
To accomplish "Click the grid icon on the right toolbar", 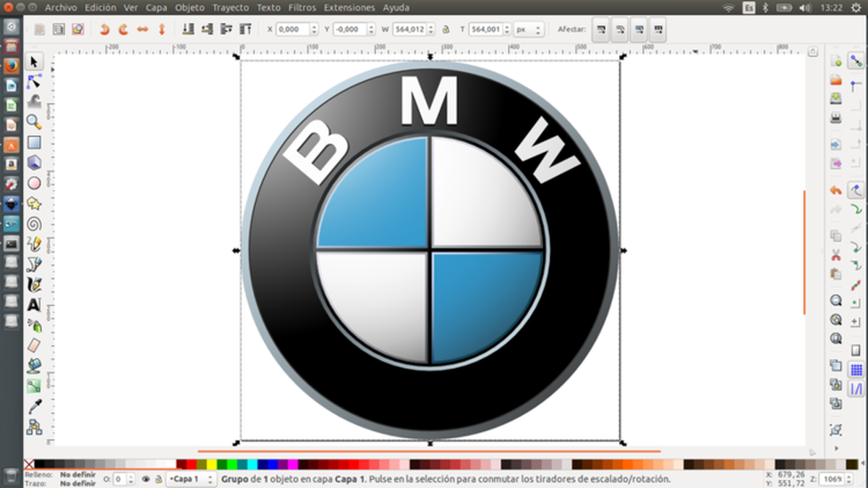I will (x=856, y=369).
